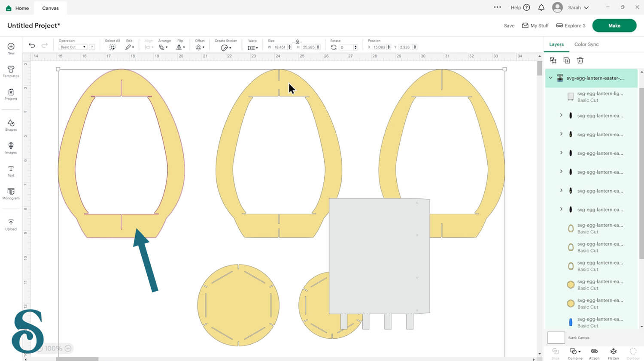Image resolution: width=644 pixels, height=361 pixels.
Task: Open the Flip dropdown
Action: (x=180, y=47)
